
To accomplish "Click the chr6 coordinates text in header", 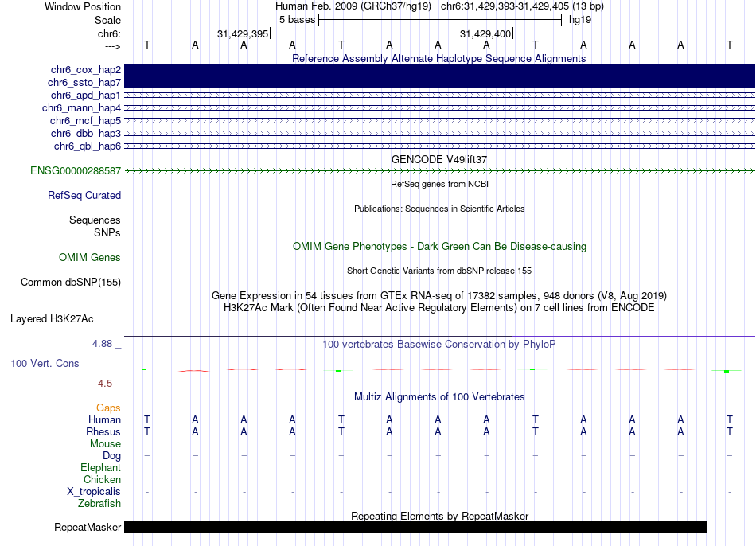I will coord(522,6).
